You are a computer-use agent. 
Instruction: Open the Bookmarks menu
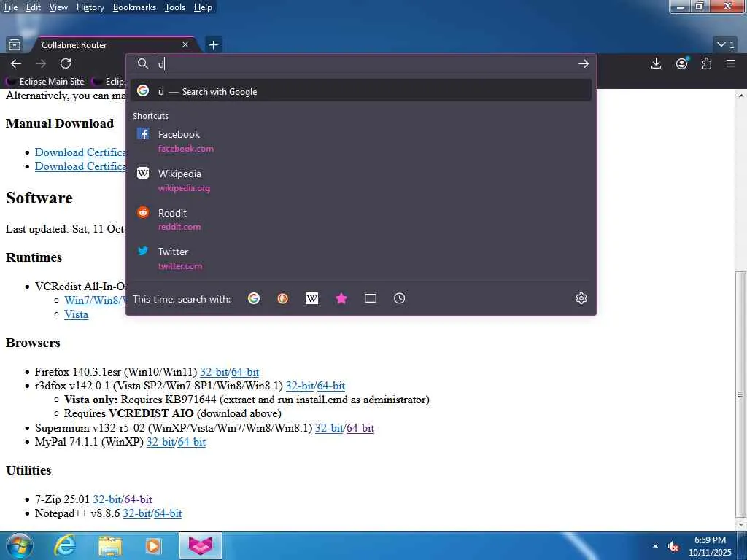pyautogui.click(x=134, y=7)
